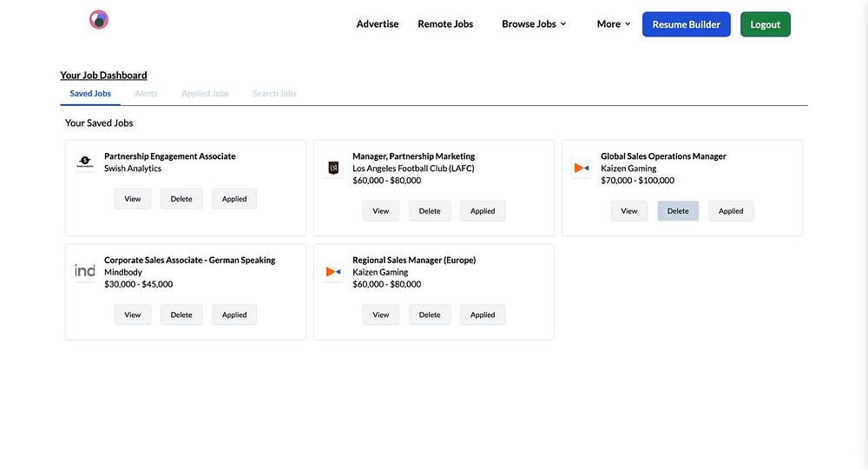This screenshot has width=868, height=470.
Task: Open the Resume Builder
Action: pyautogui.click(x=687, y=24)
